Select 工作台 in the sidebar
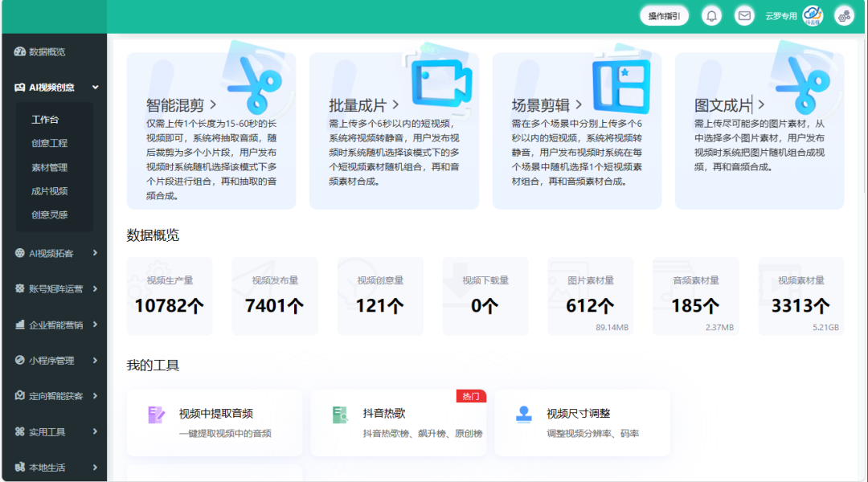This screenshot has height=482, width=868. [45, 120]
